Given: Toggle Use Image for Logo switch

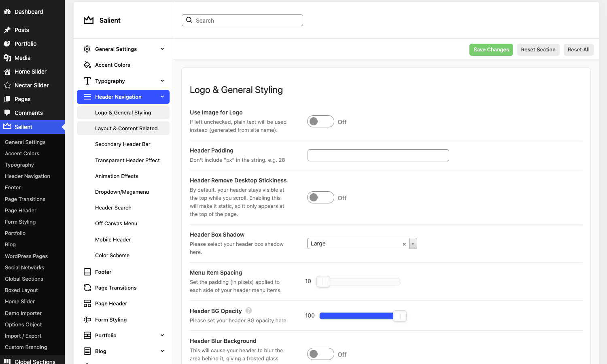Looking at the screenshot, I should coord(320,121).
